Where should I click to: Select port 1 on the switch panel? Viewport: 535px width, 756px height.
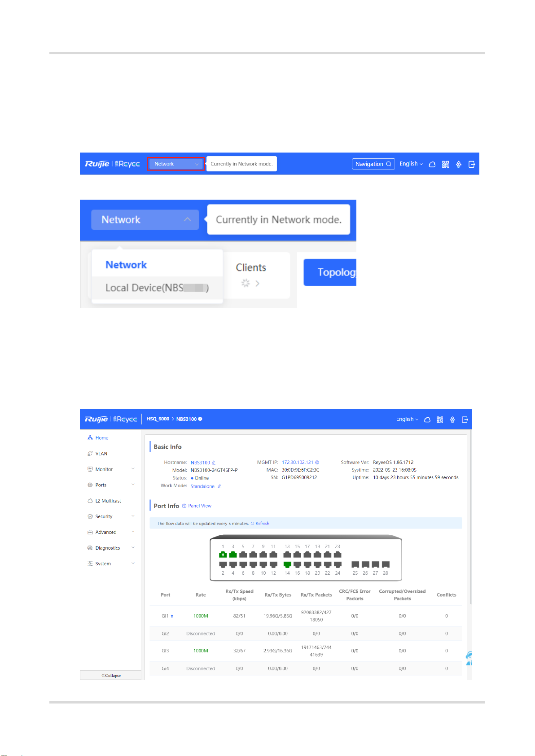[223, 555]
